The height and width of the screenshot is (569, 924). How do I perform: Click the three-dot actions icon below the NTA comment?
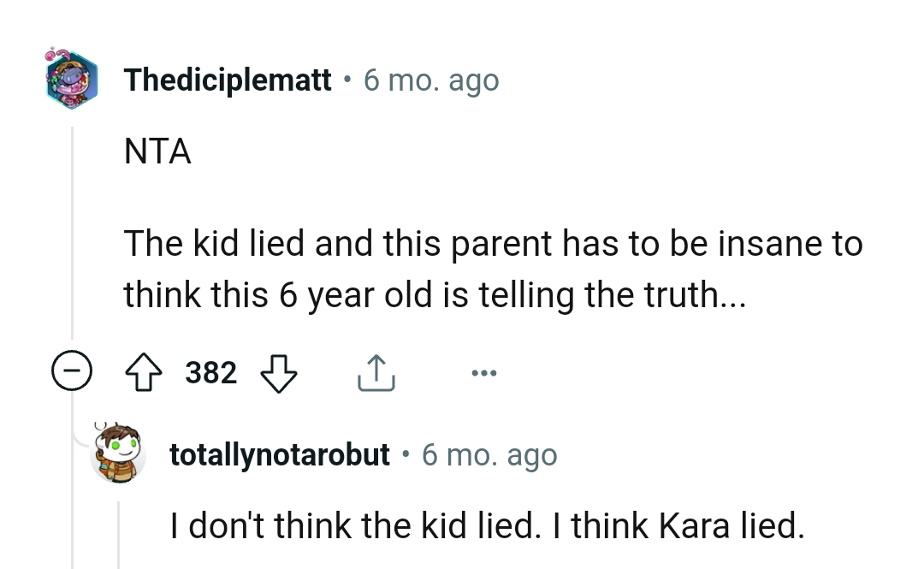[484, 371]
